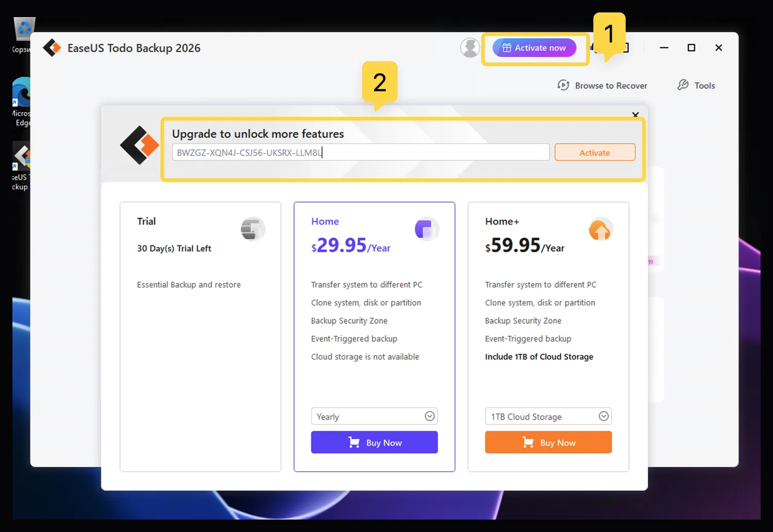Click the "Trial" plan title

(x=146, y=221)
